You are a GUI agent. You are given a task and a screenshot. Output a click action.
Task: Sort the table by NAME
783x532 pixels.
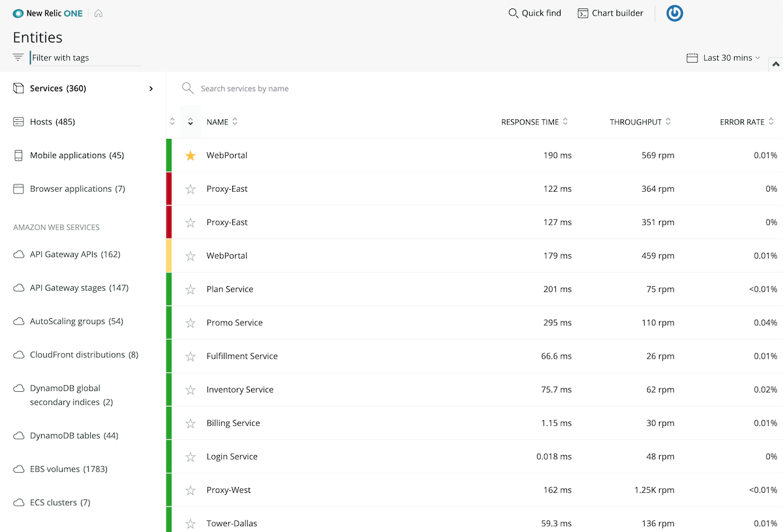222,122
